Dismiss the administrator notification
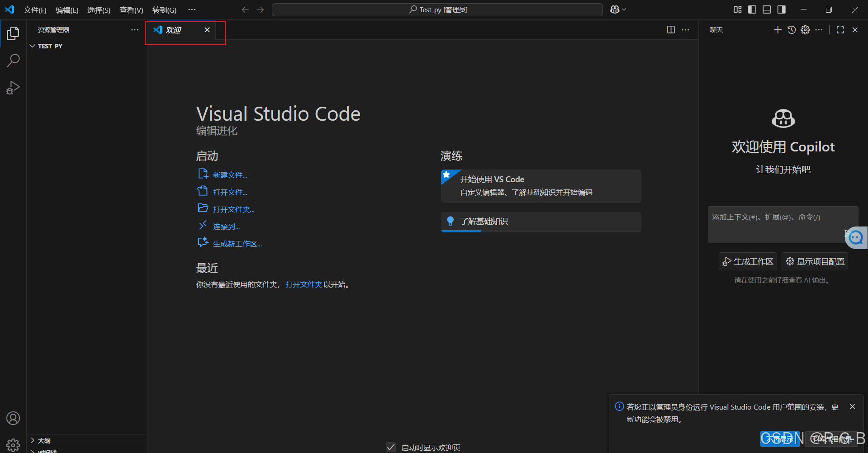The image size is (868, 453). pyautogui.click(x=853, y=406)
